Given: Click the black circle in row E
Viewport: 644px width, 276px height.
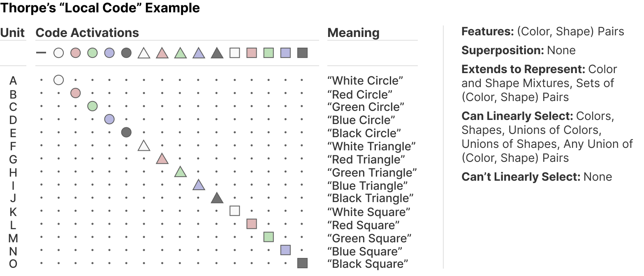Looking at the screenshot, I should click(x=126, y=132).
